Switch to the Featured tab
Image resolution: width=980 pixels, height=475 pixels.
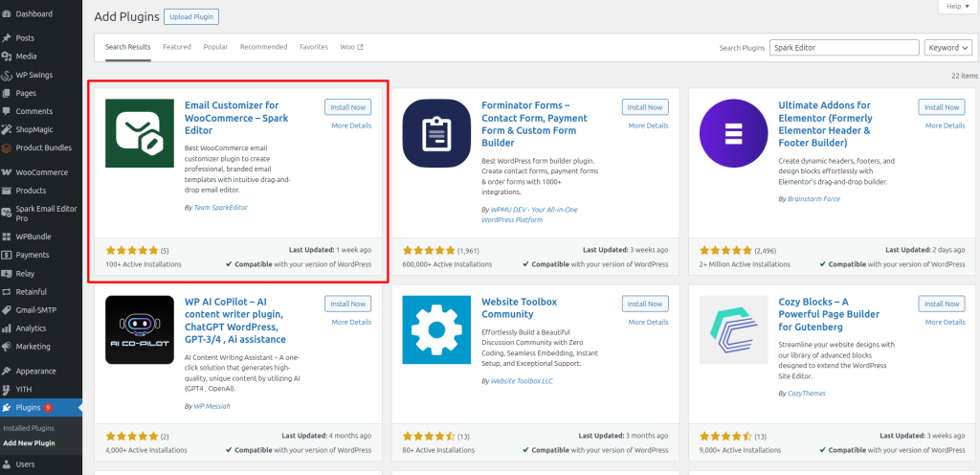(x=177, y=47)
